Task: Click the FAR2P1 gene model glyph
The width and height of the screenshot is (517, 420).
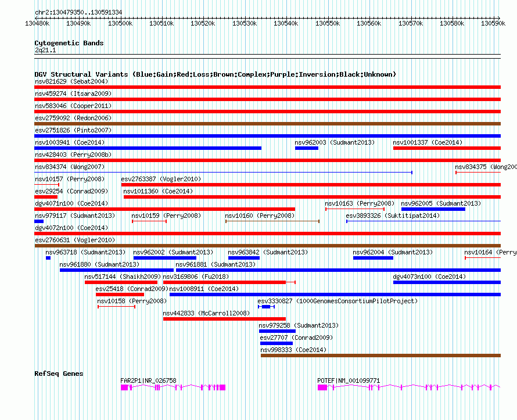Action: point(173,387)
